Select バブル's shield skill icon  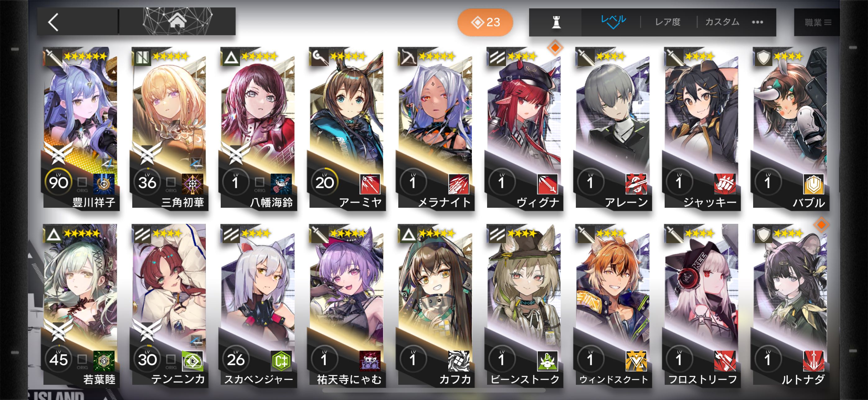tap(813, 184)
